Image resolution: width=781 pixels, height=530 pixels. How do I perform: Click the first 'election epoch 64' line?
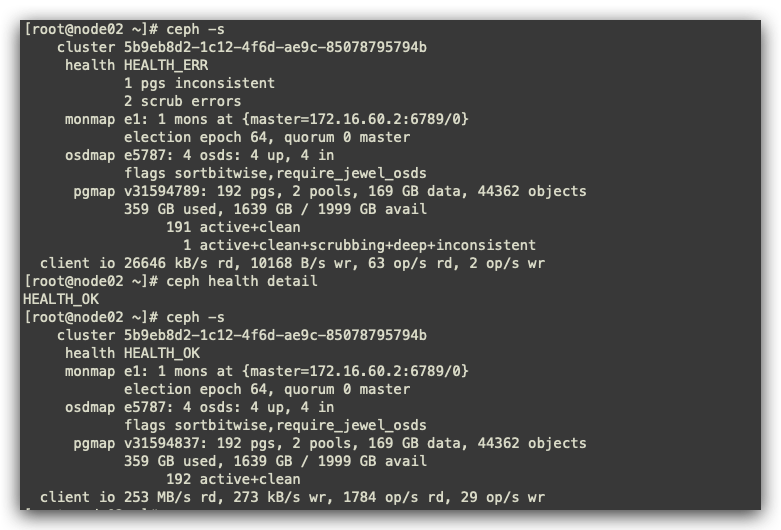click(x=267, y=137)
